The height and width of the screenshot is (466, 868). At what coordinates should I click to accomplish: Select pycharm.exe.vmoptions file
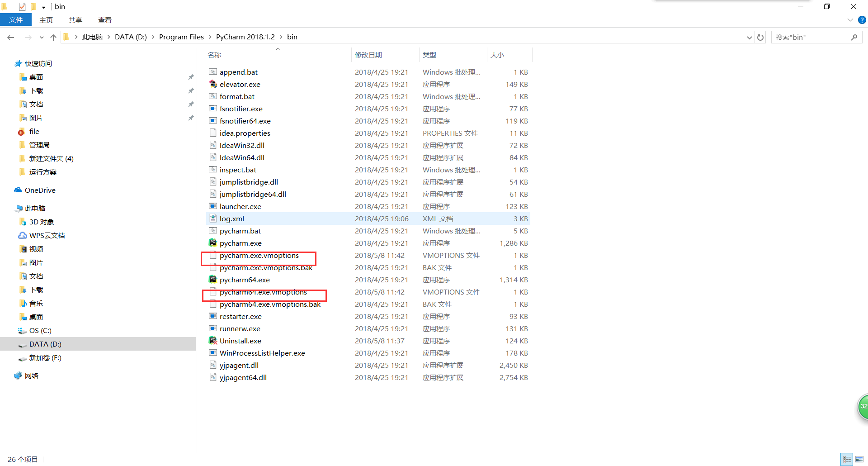pyautogui.click(x=368, y=256)
